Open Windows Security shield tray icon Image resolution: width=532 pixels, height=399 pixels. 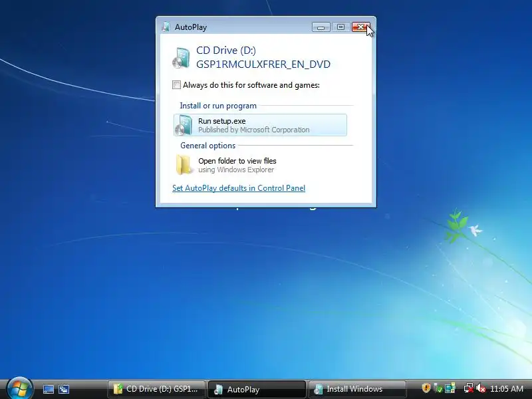click(426, 388)
